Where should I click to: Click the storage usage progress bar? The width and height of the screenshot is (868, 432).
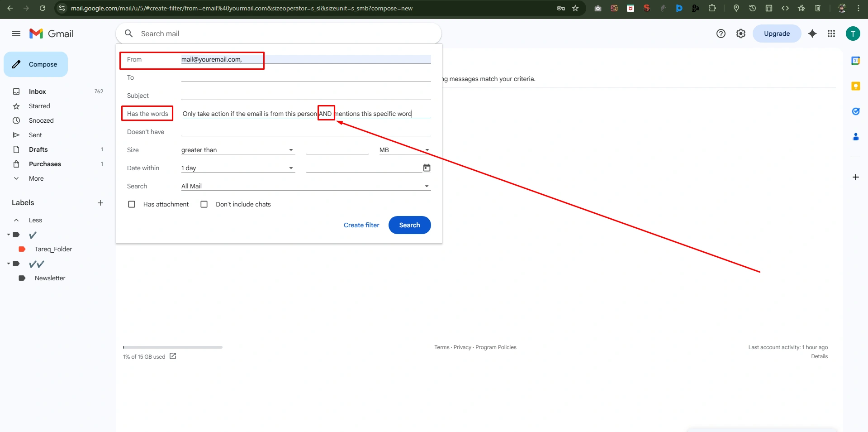[x=173, y=347]
